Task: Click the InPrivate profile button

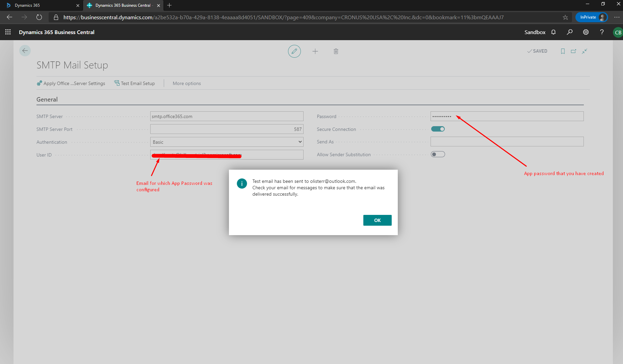Action: (592, 17)
